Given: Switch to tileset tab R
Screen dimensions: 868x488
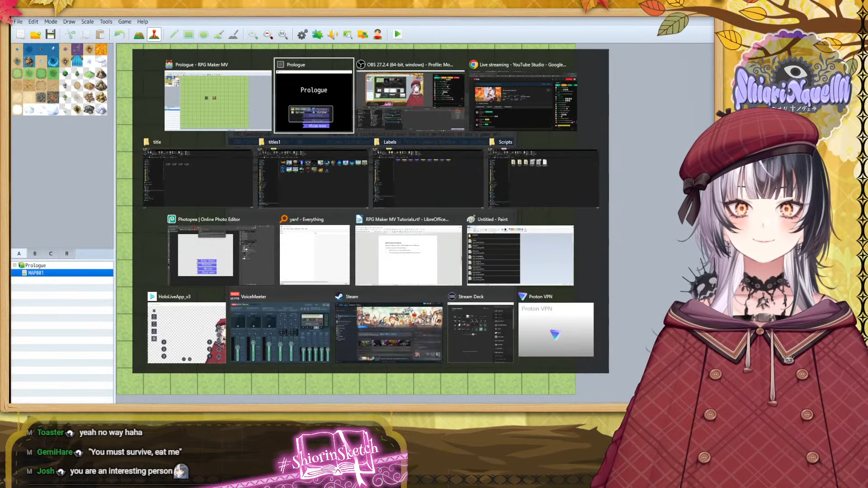Looking at the screenshot, I should [x=67, y=253].
